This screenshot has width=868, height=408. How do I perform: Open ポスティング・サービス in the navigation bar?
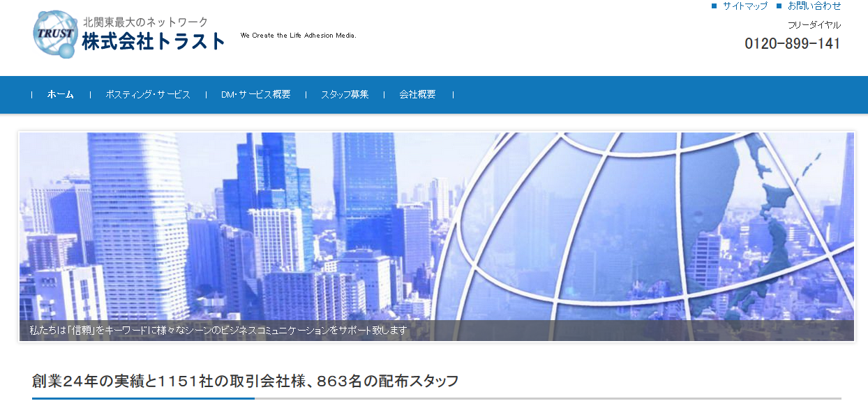(148, 95)
